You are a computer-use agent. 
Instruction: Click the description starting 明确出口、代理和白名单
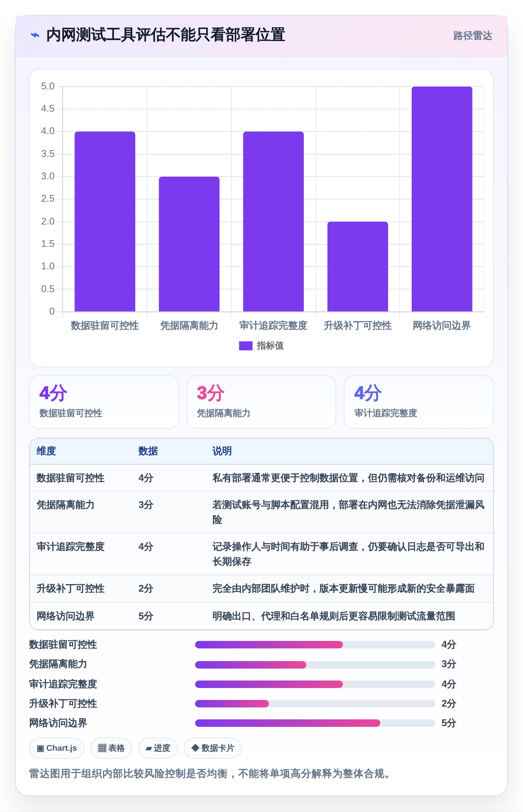point(334,616)
